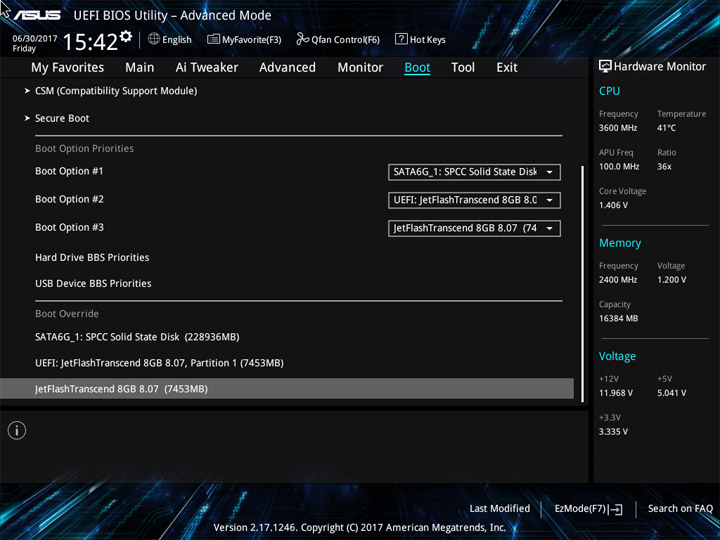720x540 pixels.
Task: Select the Boot tab
Action: tap(417, 68)
